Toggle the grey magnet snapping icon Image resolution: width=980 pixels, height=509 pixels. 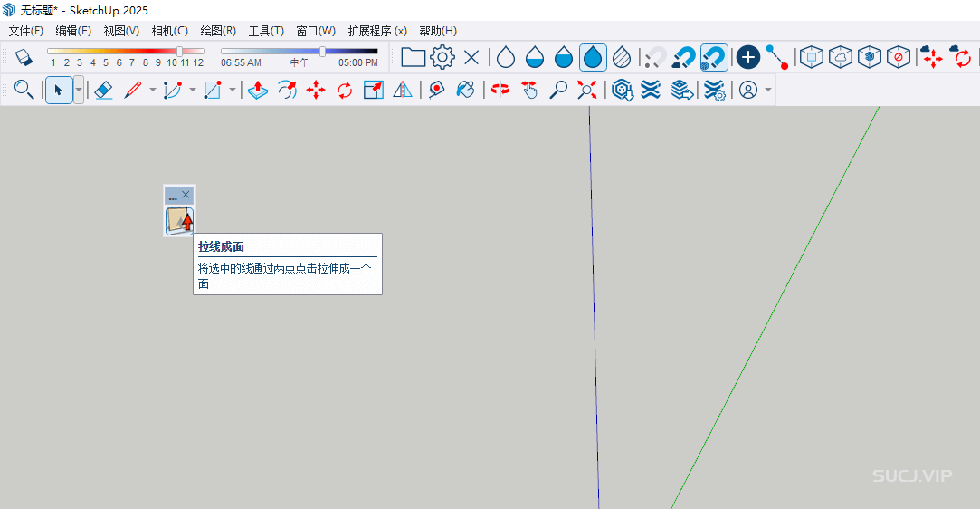655,58
